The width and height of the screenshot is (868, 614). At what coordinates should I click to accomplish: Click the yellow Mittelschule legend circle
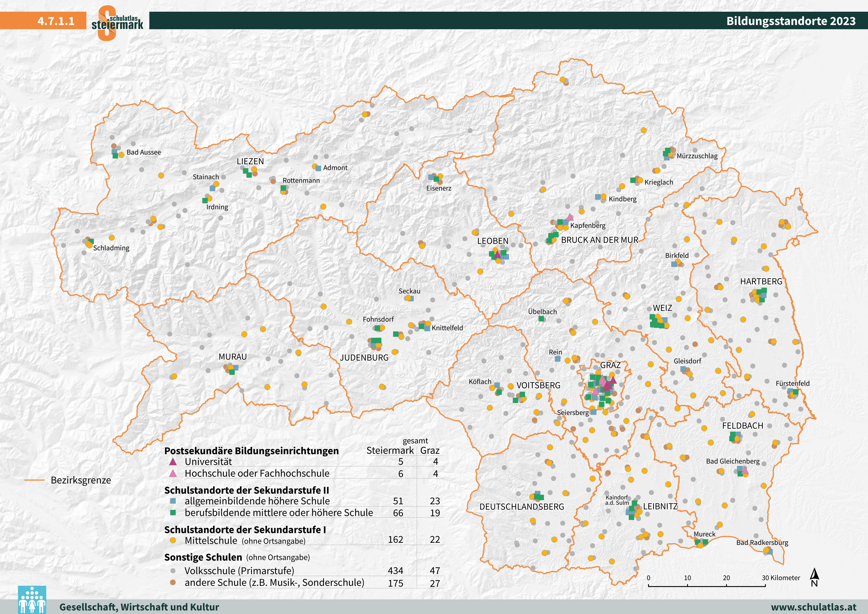pyautogui.click(x=173, y=540)
